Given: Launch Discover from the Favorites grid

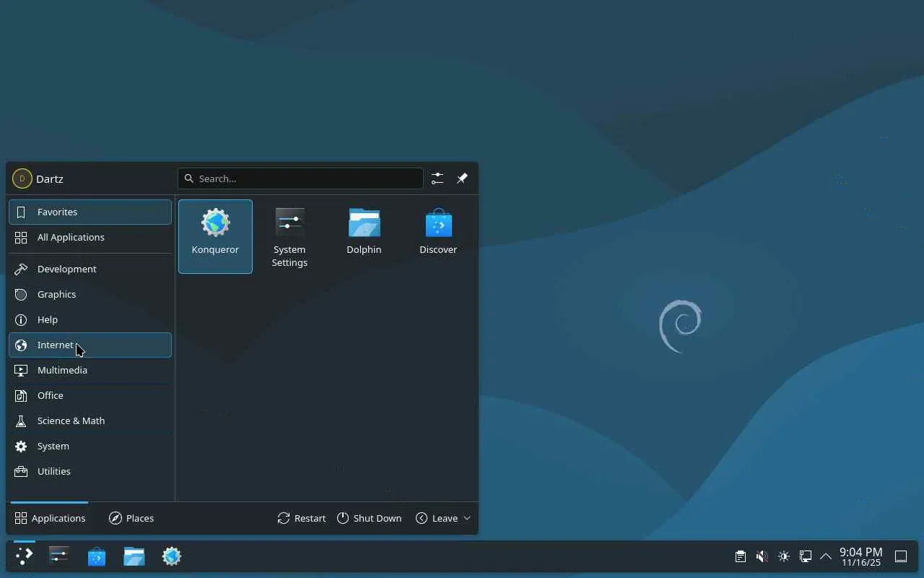Looking at the screenshot, I should [x=438, y=236].
